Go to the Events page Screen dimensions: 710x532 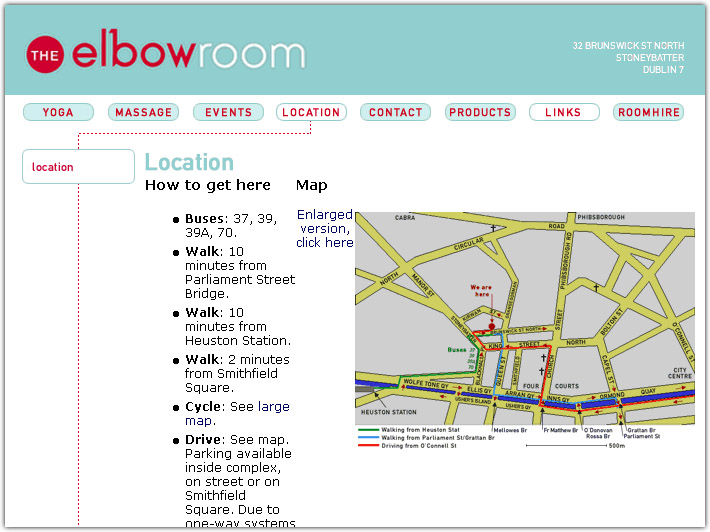(x=228, y=112)
